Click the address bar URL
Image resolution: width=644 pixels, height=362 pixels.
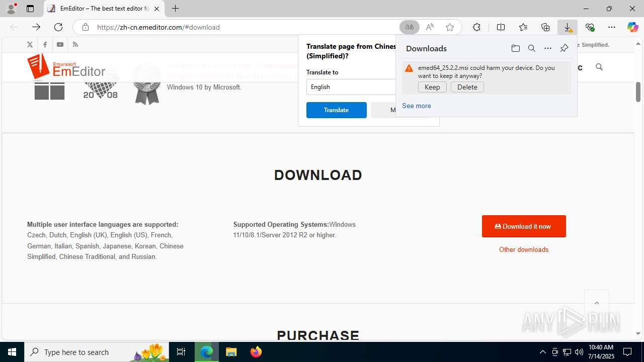click(158, 27)
